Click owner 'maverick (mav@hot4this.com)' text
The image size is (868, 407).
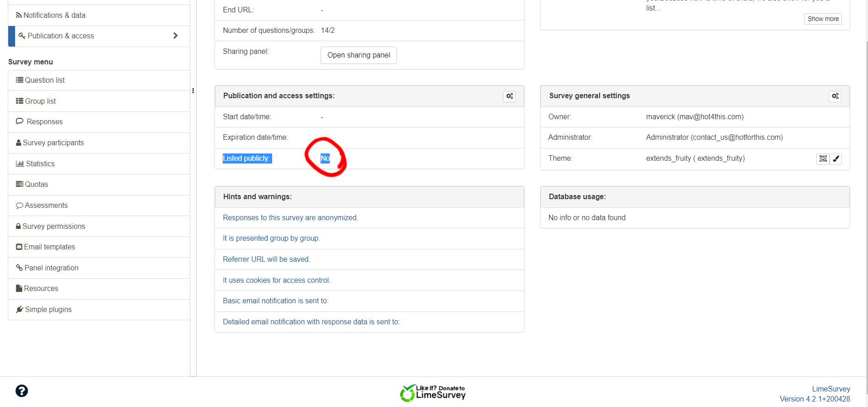(x=695, y=117)
